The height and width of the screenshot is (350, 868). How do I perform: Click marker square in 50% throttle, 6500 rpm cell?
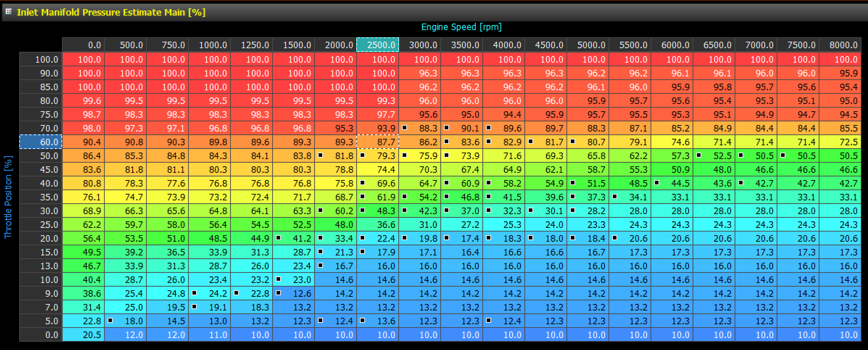[699, 155]
